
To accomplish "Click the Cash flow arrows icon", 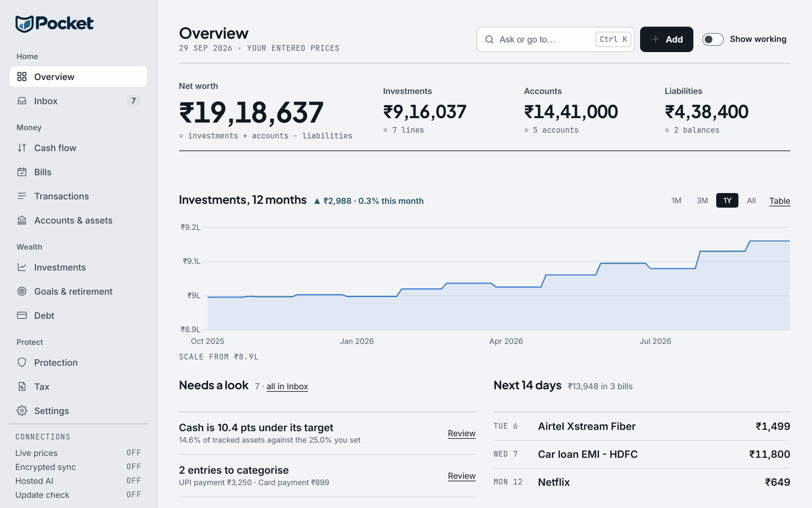I will 22,148.
